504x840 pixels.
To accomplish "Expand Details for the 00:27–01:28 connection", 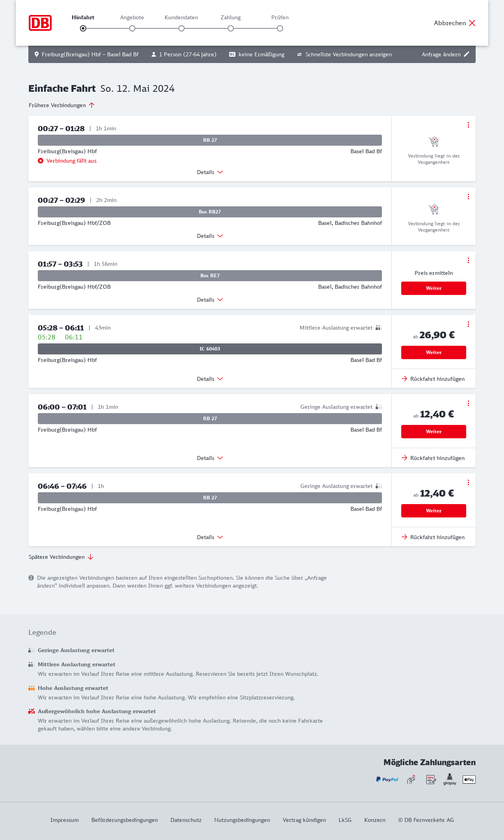I will [x=210, y=172].
